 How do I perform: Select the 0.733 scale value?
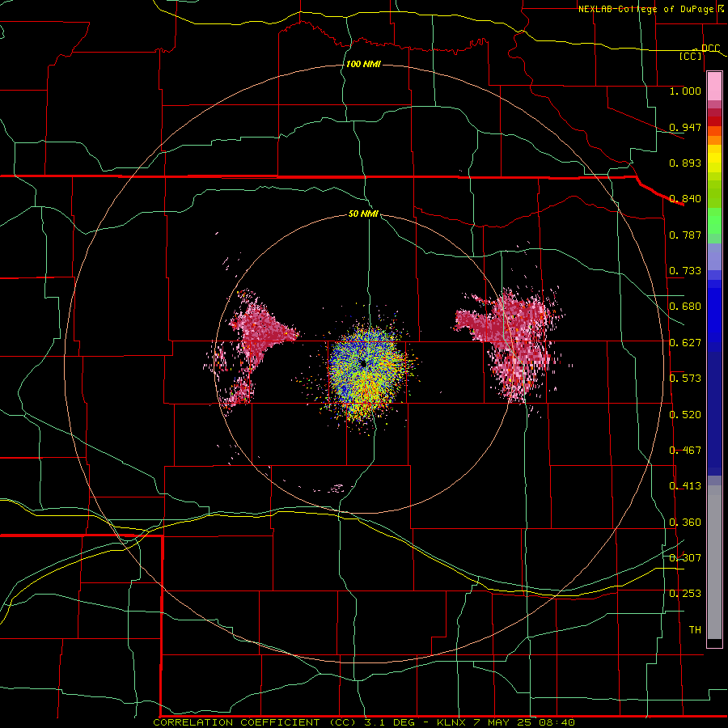click(685, 271)
